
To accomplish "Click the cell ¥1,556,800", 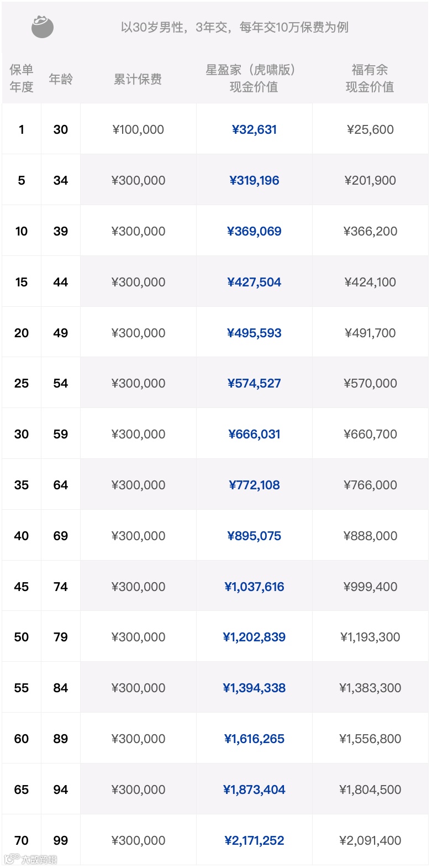I will 370,739.
